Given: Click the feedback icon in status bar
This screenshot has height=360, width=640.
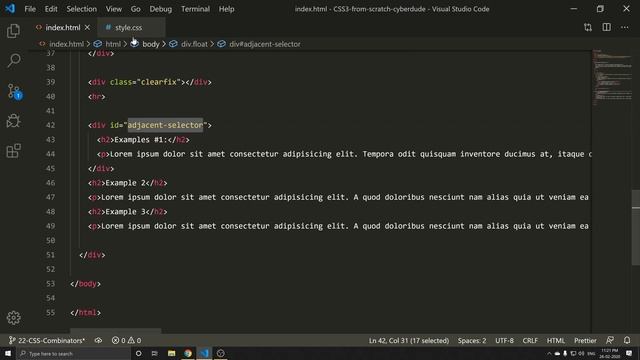Looking at the screenshot, I should point(610,340).
